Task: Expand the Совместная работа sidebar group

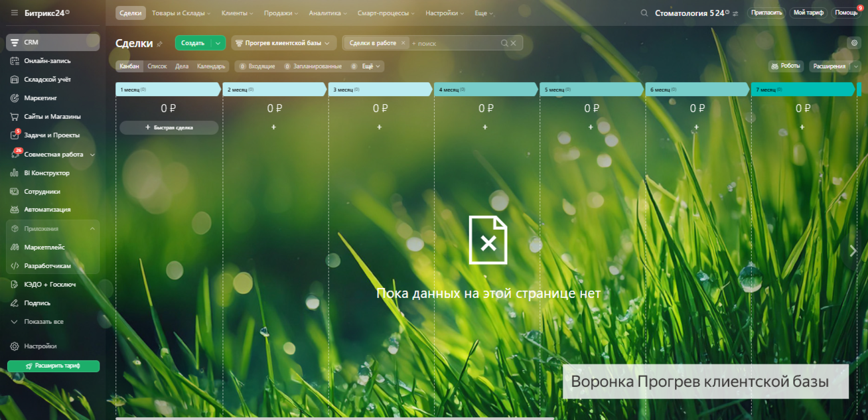Action: coord(92,155)
